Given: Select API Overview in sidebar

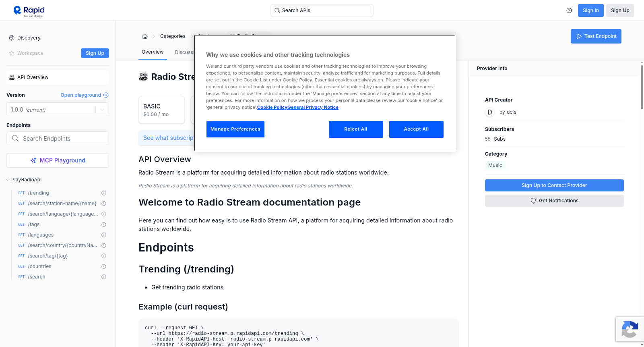Looking at the screenshot, I should (x=58, y=77).
